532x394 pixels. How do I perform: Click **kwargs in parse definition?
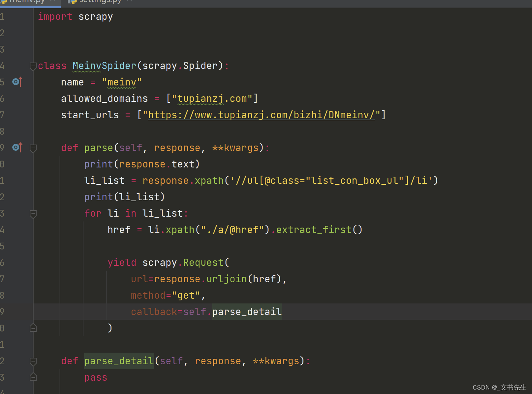pyautogui.click(x=235, y=148)
